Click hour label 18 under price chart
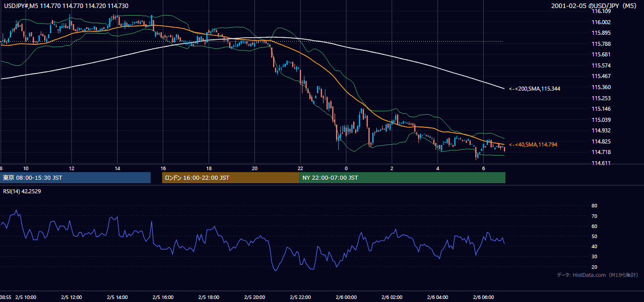 pos(209,168)
